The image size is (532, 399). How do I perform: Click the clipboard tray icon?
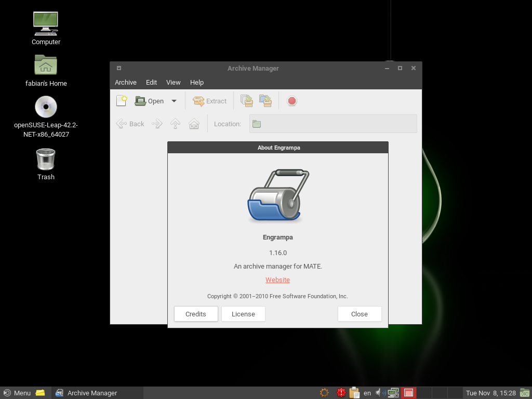pyautogui.click(x=354, y=393)
